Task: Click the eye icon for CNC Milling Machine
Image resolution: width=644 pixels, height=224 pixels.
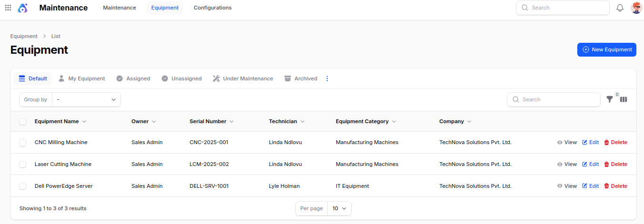Action: (560, 142)
